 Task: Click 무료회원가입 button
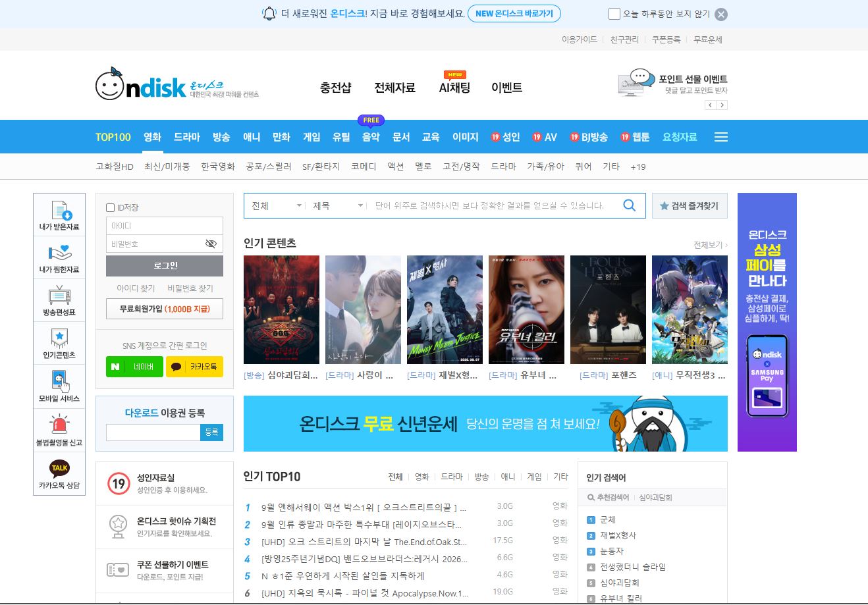click(x=165, y=309)
